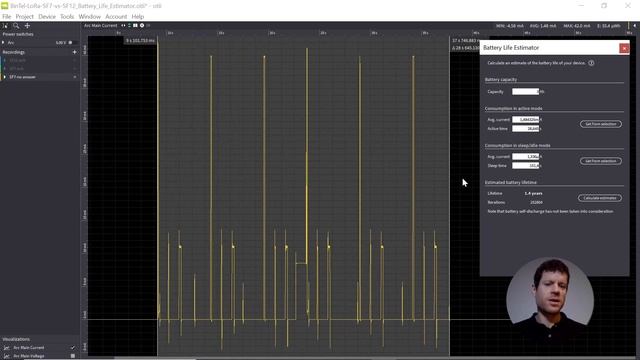This screenshot has width=640, height=360.
Task: Open the Help menu
Action: pos(138,16)
